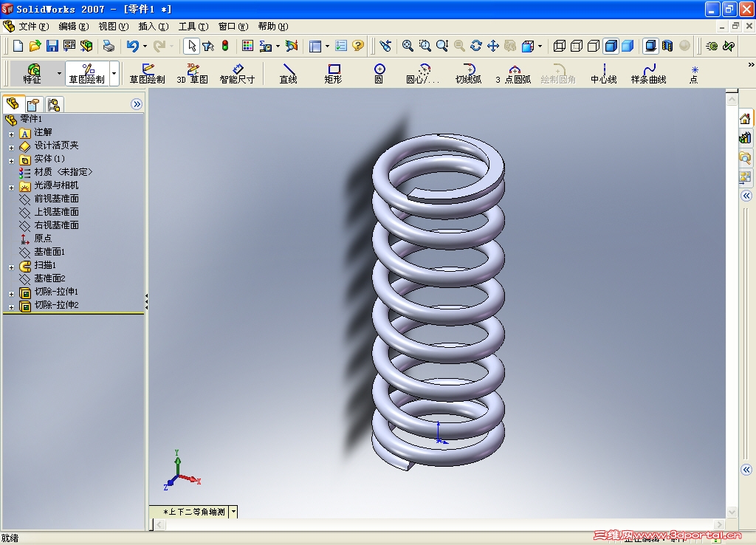
Task: Open SolidWorks Resources home task pane icon
Action: pyautogui.click(x=746, y=119)
